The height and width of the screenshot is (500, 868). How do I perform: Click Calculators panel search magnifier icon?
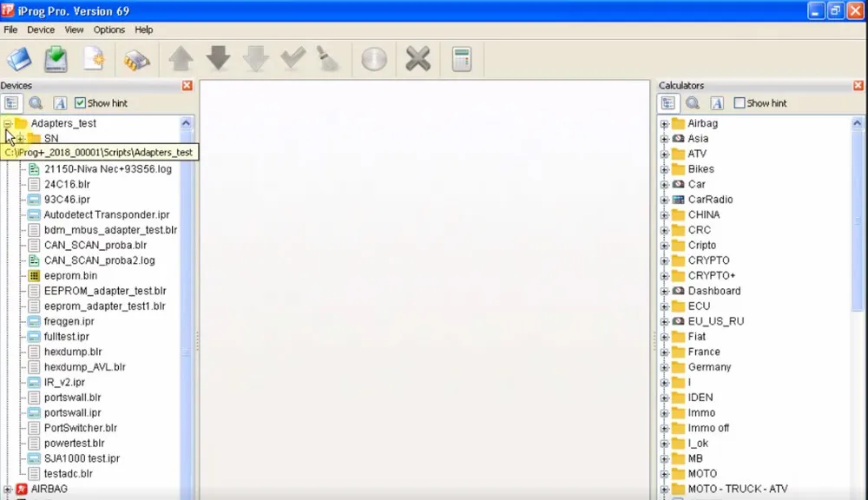tap(692, 103)
